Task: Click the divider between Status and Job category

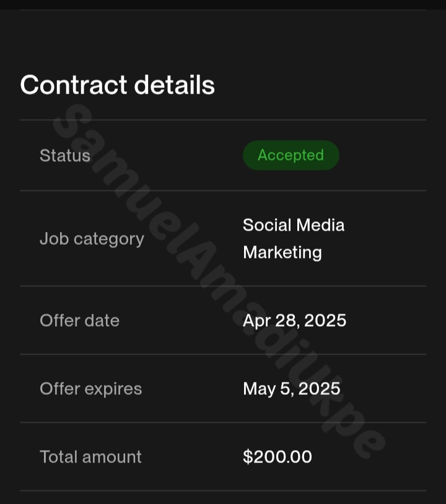Action: 223,190
